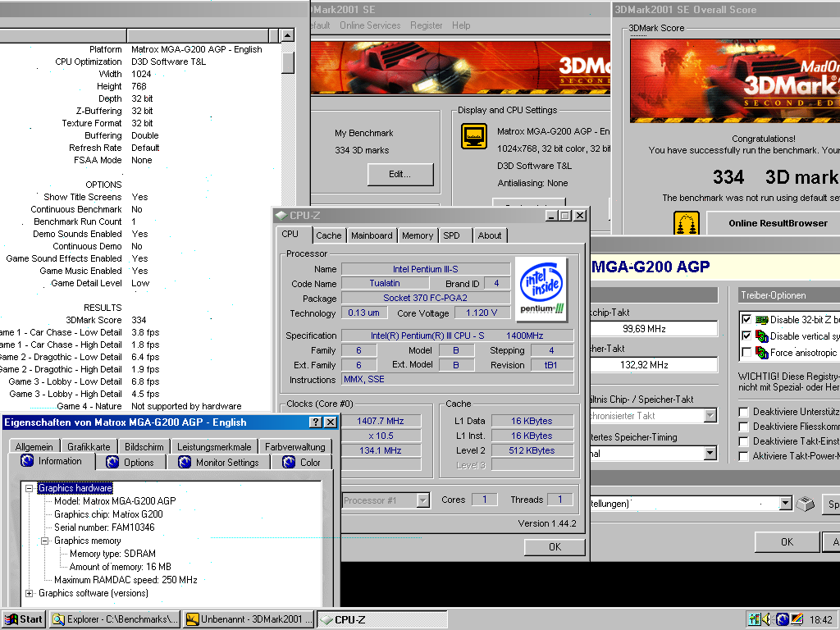Open the Speicher-Timing dropdown
The height and width of the screenshot is (630, 840).
[x=710, y=453]
